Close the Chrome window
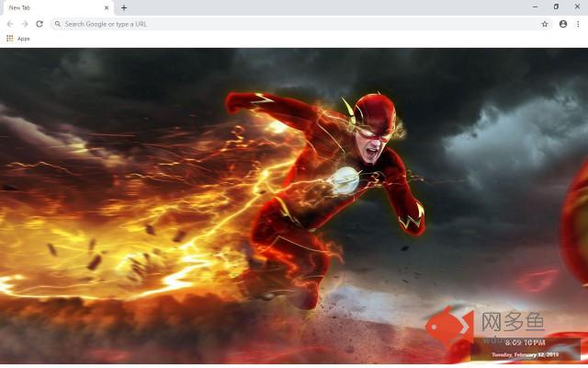The image size is (588, 368). 577,6
